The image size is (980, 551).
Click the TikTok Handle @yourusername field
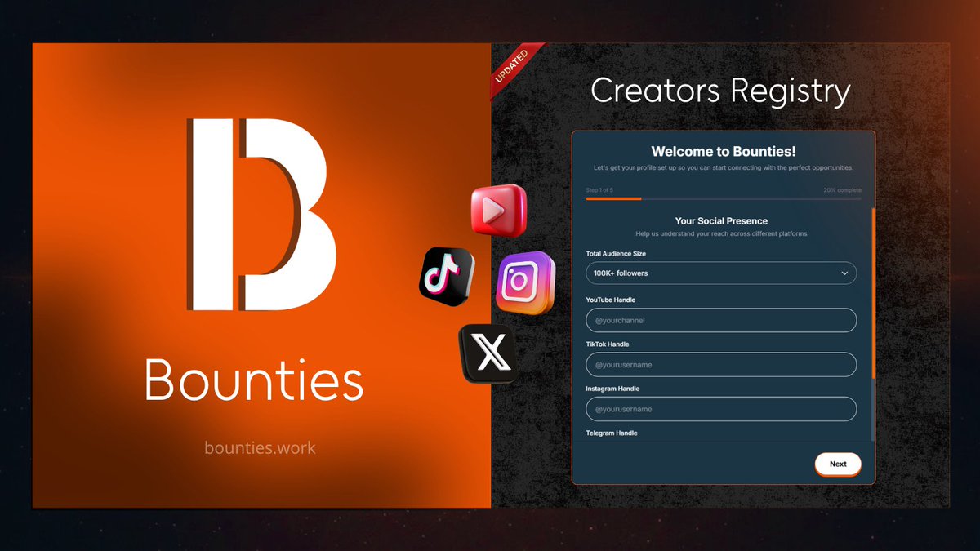720,364
